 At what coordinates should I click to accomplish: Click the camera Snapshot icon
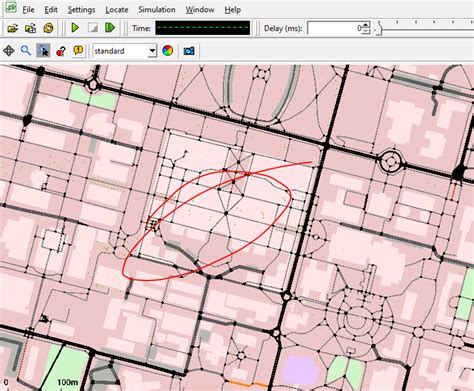pyautogui.click(x=189, y=51)
